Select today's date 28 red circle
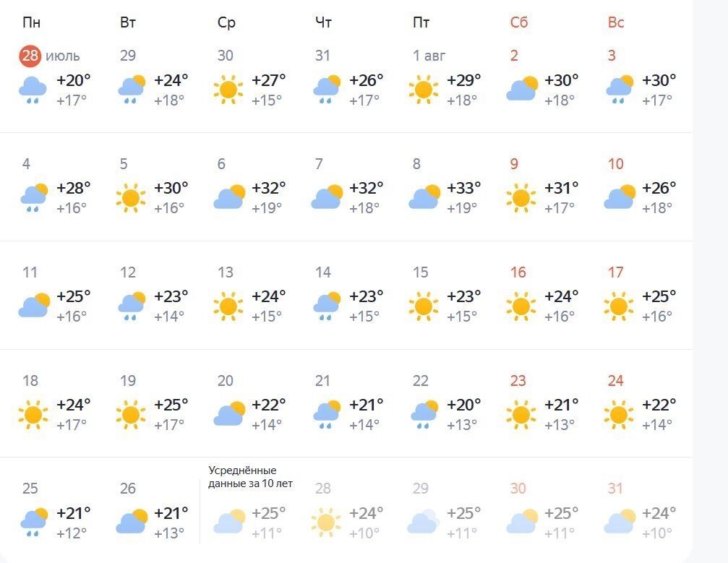Viewport: 728px width, 563px height. 30,56
